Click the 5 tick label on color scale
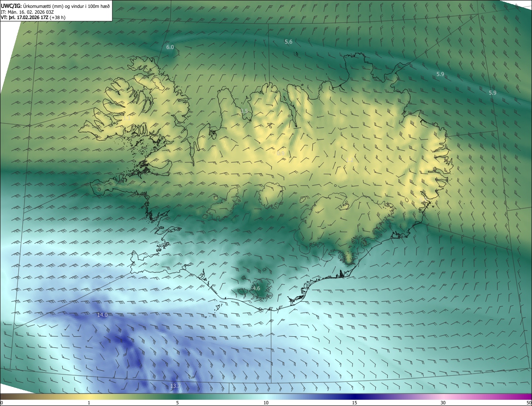The width and height of the screenshot is (532, 406). [x=177, y=403]
